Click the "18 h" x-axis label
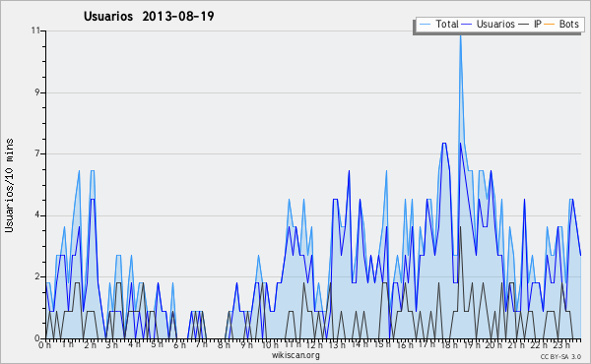Image resolution: width=591 pixels, height=364 pixels. click(449, 344)
